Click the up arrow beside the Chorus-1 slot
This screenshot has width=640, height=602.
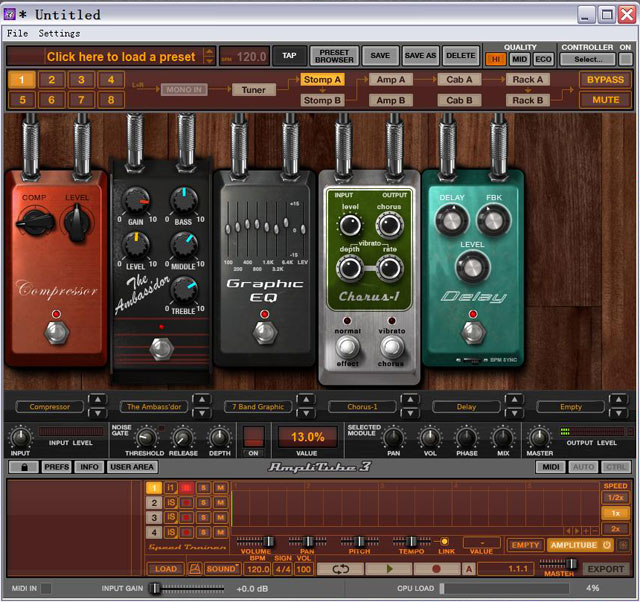(x=410, y=400)
